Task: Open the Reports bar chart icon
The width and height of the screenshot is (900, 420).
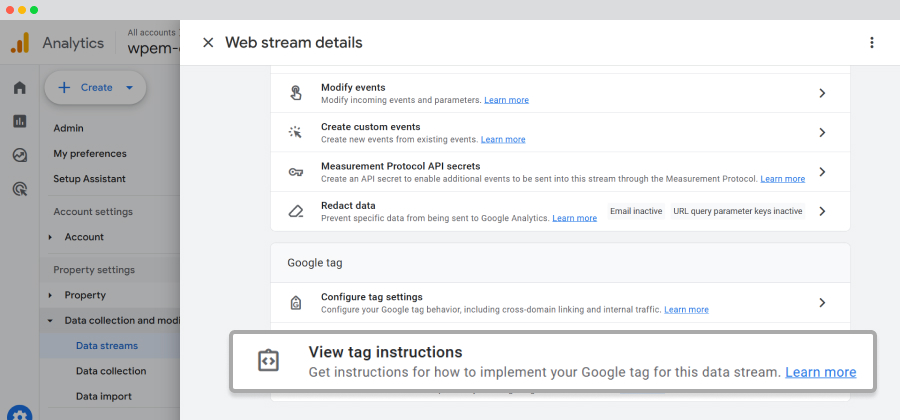Action: [20, 121]
